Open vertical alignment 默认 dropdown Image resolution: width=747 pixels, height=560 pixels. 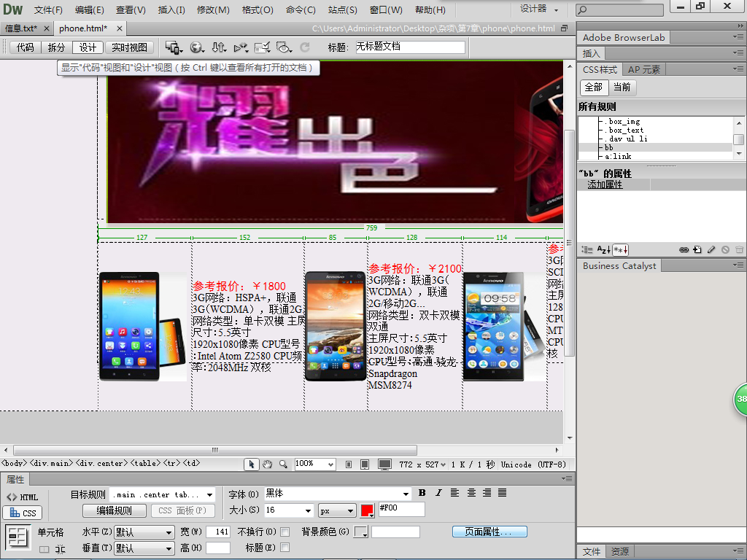coord(144,548)
